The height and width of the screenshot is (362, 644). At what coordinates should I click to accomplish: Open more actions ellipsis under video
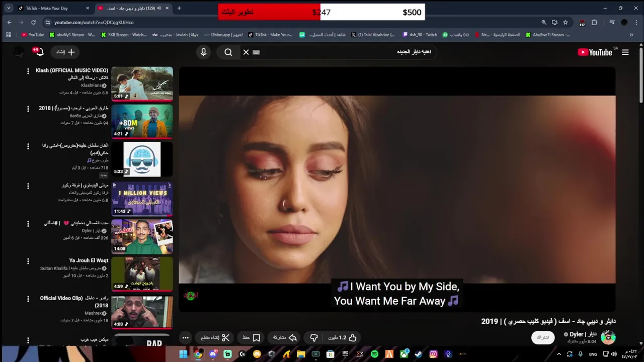(185, 338)
